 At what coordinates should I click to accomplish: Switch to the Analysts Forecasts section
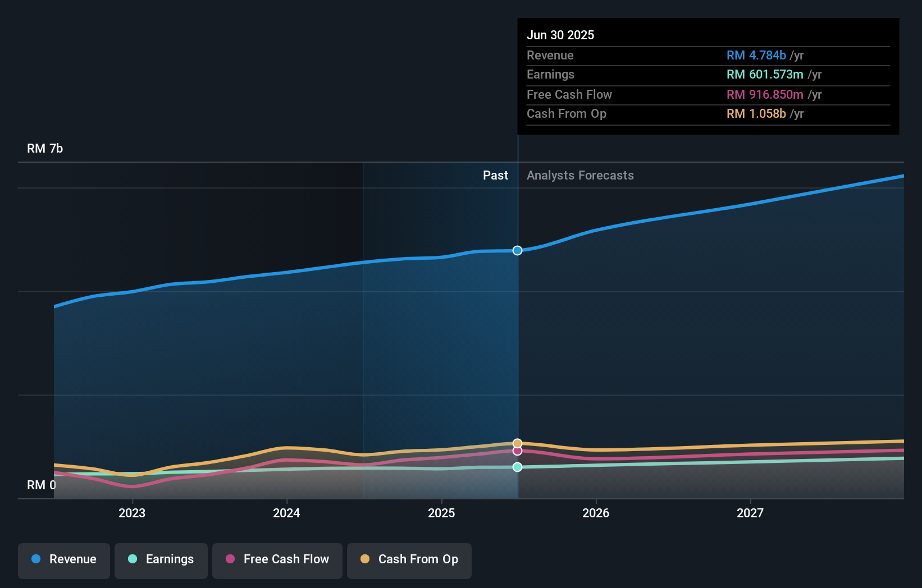pos(580,175)
